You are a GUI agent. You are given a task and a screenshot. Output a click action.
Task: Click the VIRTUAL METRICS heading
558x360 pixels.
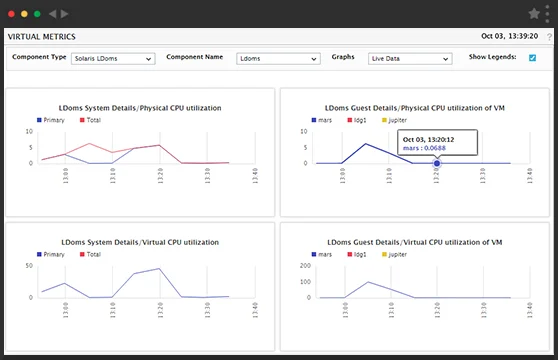click(42, 37)
